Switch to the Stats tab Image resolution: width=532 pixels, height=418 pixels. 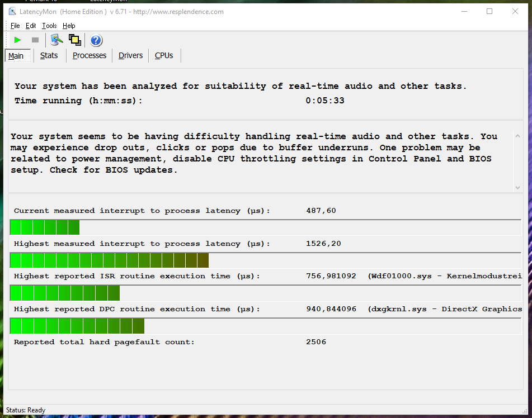(49, 55)
